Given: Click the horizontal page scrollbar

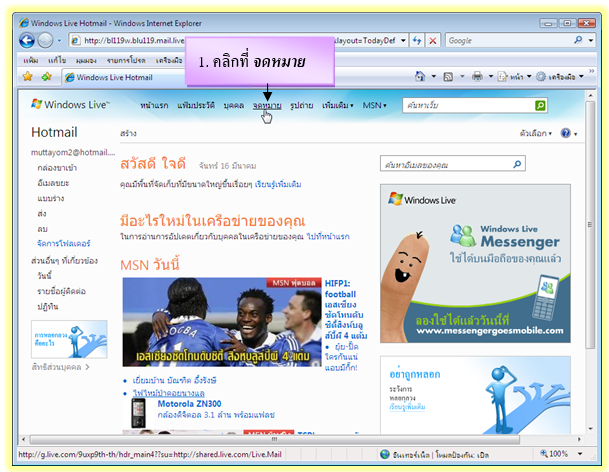Looking at the screenshot, I should [x=275, y=439].
